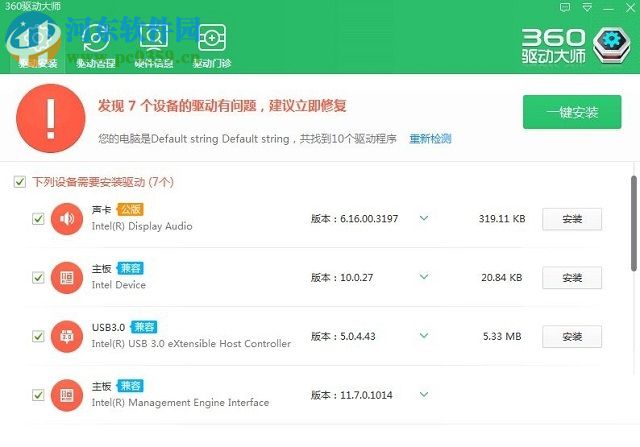The width and height of the screenshot is (640, 447).
Task: Click the 兼容 tag on USB3.0
Action: click(x=144, y=327)
